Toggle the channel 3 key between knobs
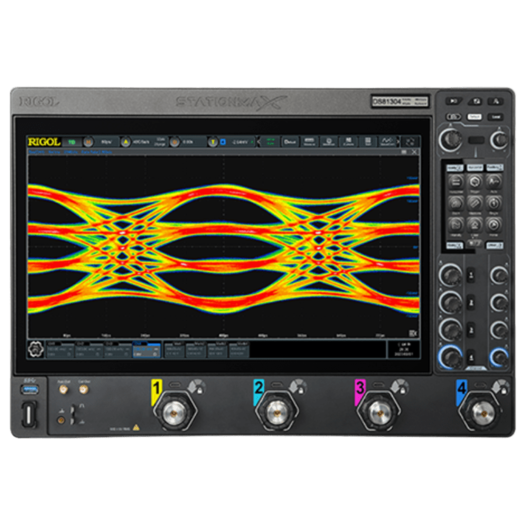520x520 pixels. [471, 330]
